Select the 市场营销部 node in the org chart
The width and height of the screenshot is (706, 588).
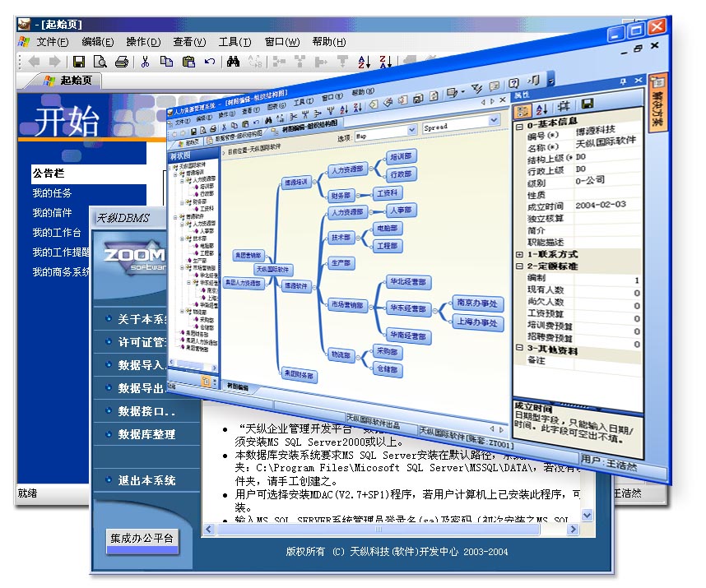point(347,305)
